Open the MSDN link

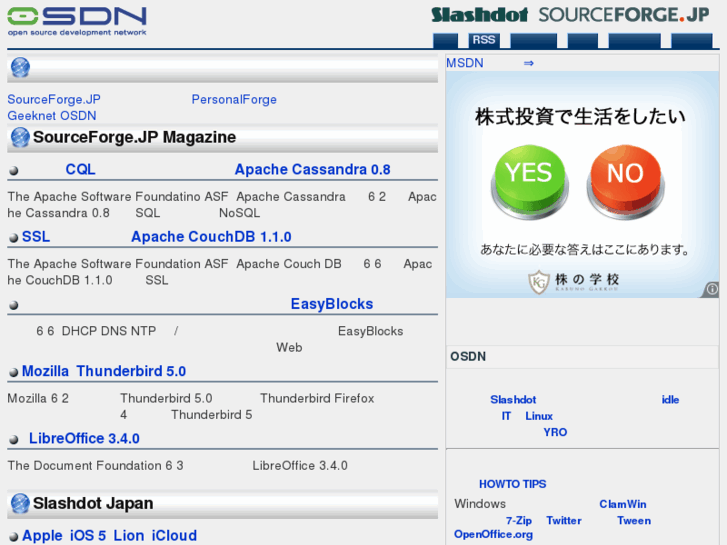click(465, 63)
